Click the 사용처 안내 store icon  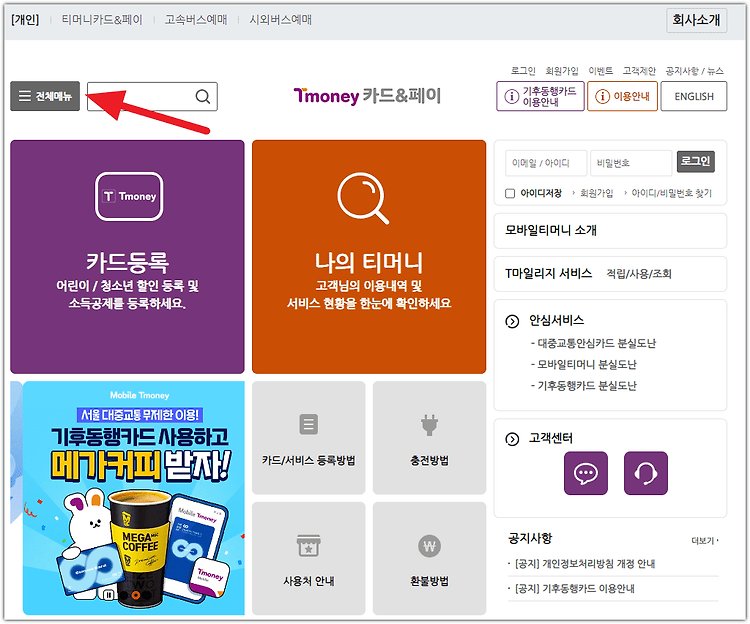pyautogui.click(x=309, y=546)
